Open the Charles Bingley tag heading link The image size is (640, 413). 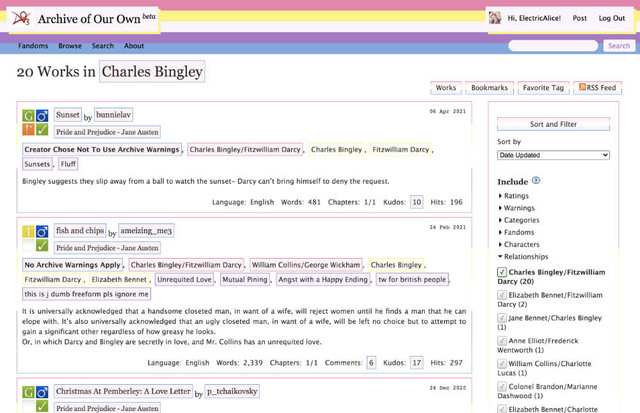pyautogui.click(x=152, y=72)
